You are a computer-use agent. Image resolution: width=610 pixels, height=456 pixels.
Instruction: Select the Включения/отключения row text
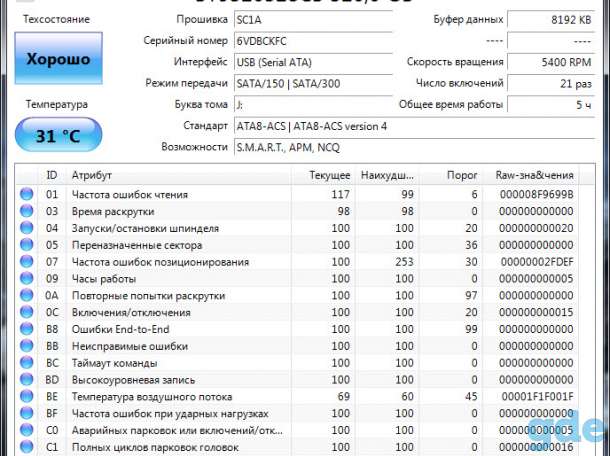(131, 312)
